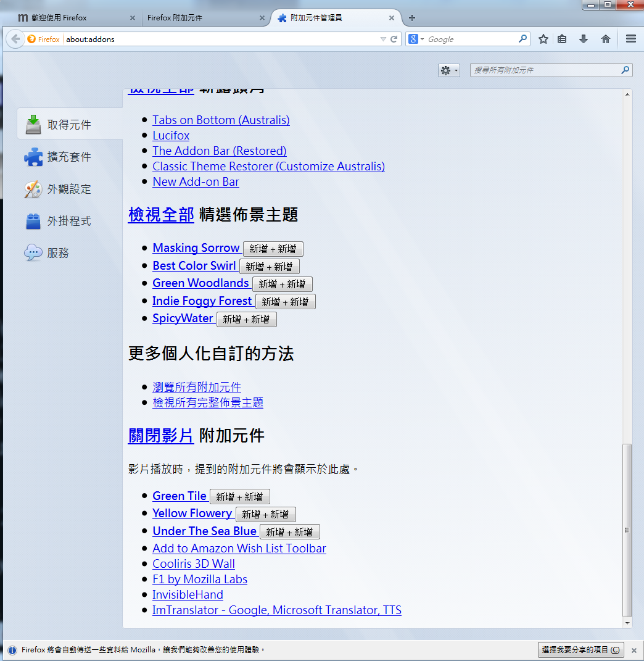Open Classic Theme Restorer link
This screenshot has height=661, width=644.
pyautogui.click(x=268, y=167)
